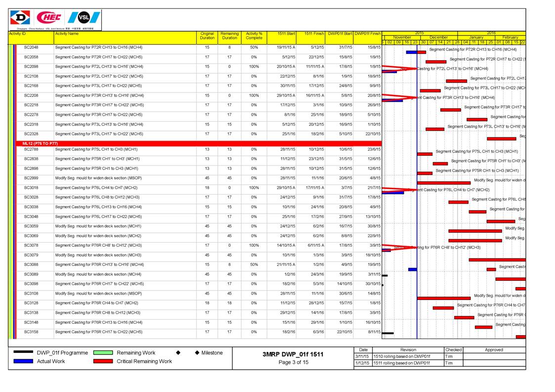Click the Checked header in the revision table
Image resolution: width=555 pixels, height=392 pixels.
453,350
